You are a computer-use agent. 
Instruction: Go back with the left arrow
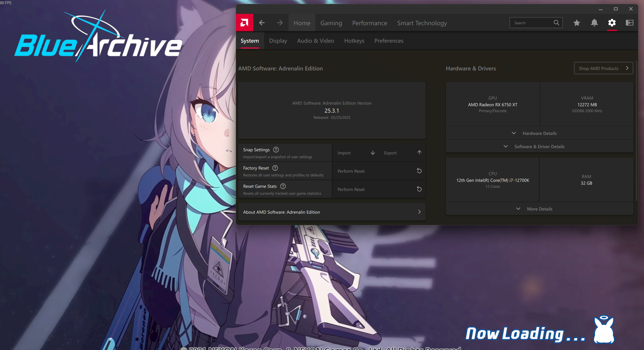click(262, 23)
